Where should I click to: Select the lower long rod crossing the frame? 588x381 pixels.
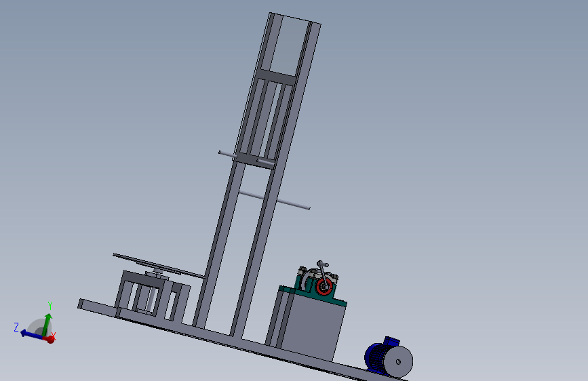pos(274,200)
